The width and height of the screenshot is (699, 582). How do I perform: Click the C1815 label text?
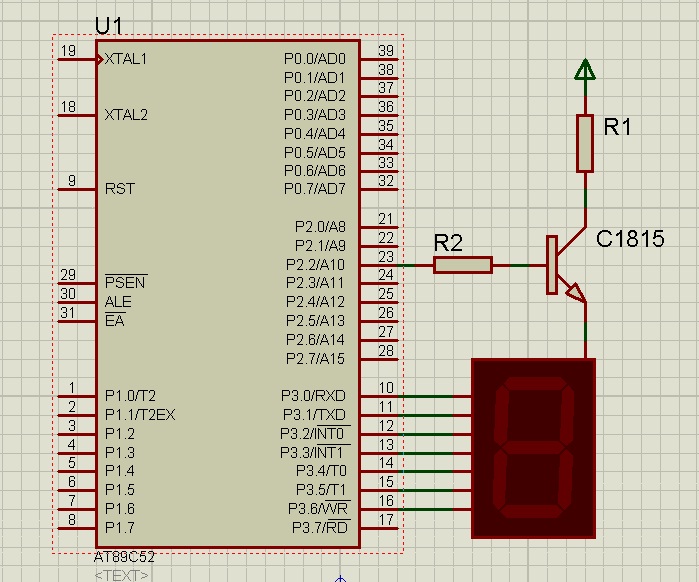coord(630,239)
